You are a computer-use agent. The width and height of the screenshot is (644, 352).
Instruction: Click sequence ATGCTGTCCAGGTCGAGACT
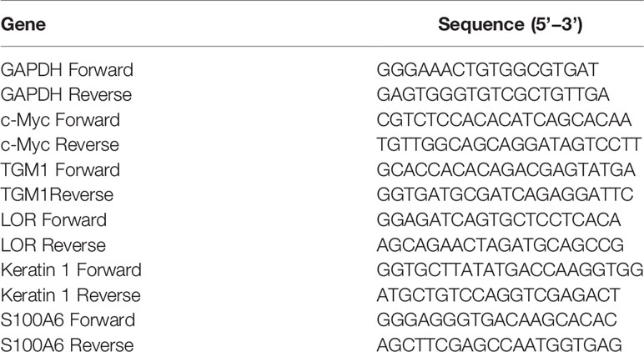click(498, 295)
